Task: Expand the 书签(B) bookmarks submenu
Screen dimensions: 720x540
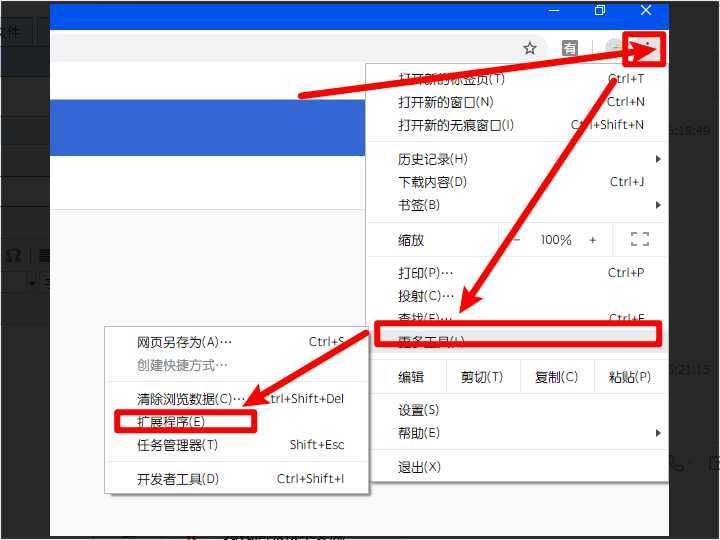Action: point(517,205)
